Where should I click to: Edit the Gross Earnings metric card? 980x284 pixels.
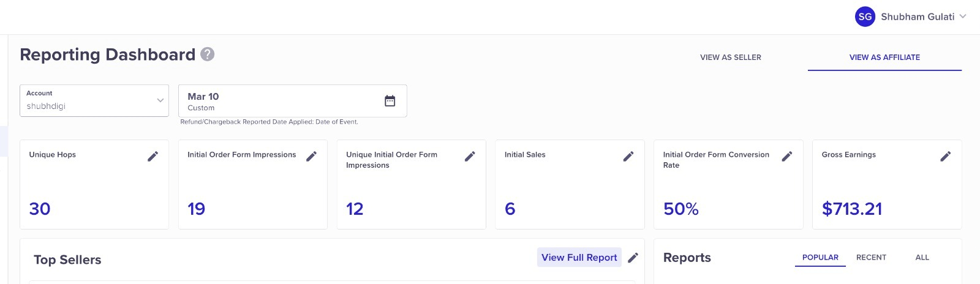pyautogui.click(x=946, y=156)
